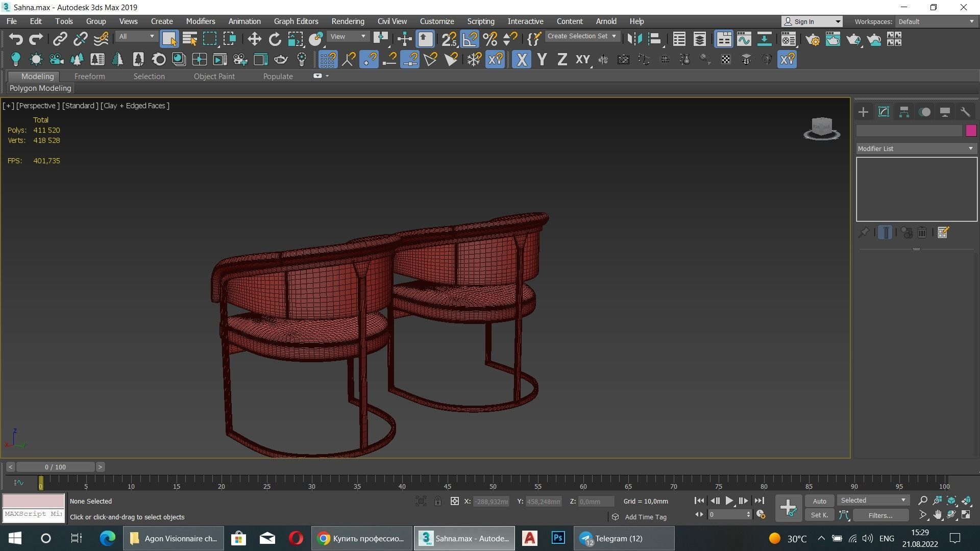The height and width of the screenshot is (551, 980).
Task: Activate the Select Object tool
Action: [x=169, y=39]
